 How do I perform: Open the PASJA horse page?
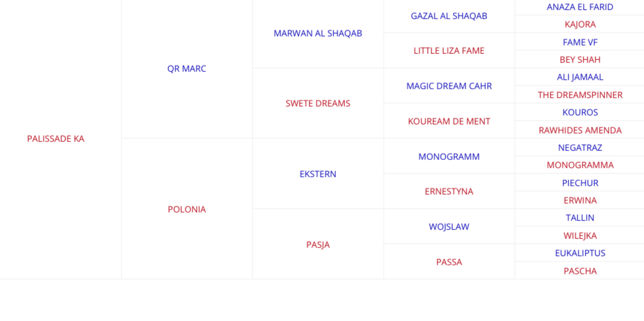click(318, 245)
